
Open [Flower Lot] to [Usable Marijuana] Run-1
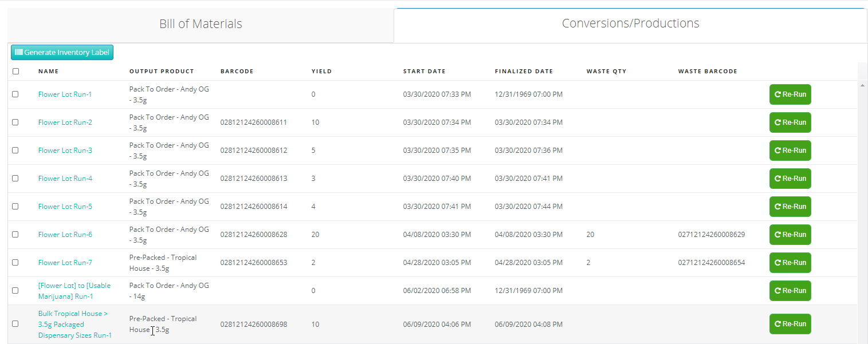[x=74, y=291]
